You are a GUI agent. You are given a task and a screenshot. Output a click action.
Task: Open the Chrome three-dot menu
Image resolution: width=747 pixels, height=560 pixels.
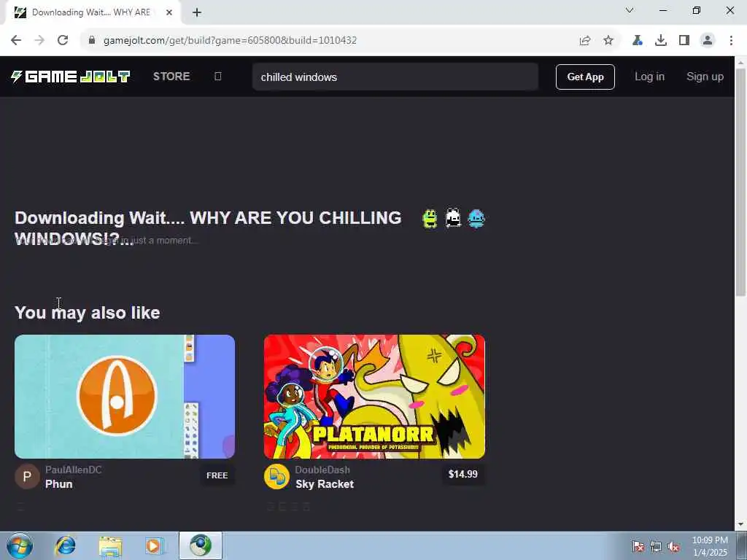pyautogui.click(x=731, y=41)
